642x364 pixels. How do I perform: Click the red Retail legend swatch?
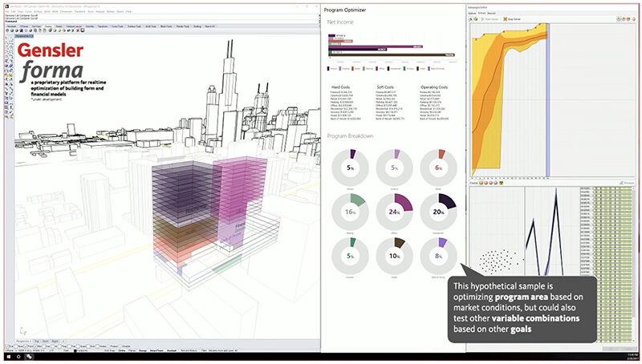point(352,68)
